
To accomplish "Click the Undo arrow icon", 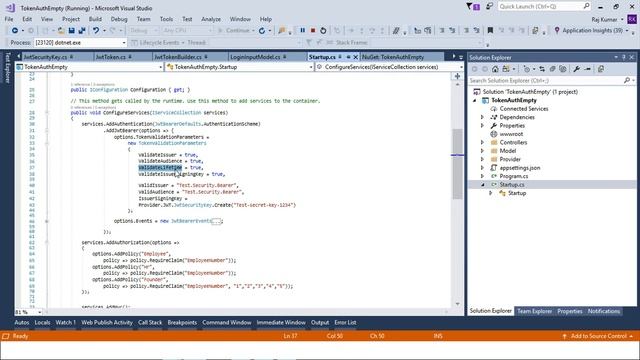I will click(x=96, y=31).
